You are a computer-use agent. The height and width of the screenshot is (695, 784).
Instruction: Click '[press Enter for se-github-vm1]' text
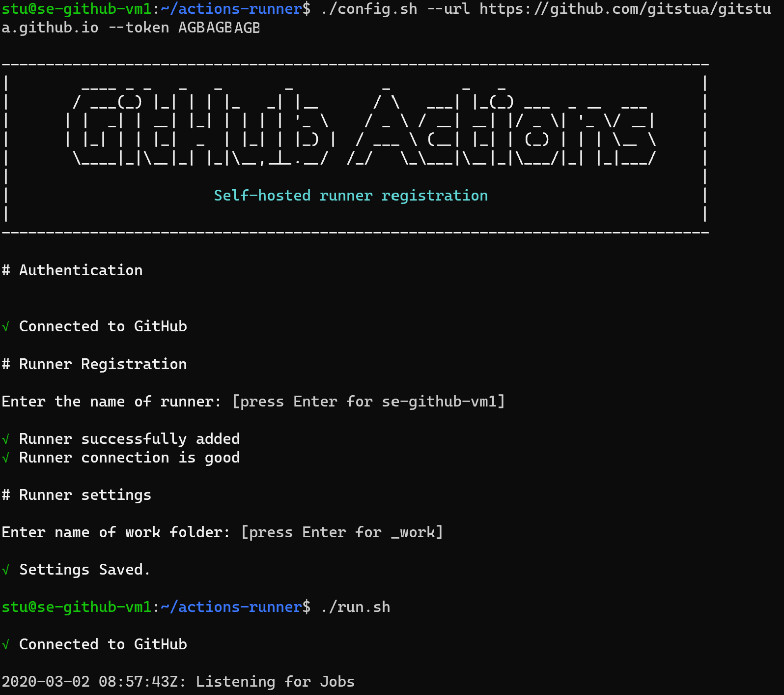coord(368,402)
